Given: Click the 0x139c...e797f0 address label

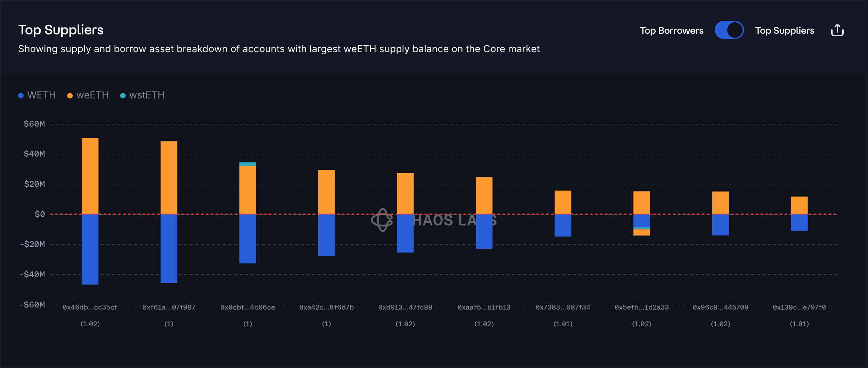Looking at the screenshot, I should point(799,307).
